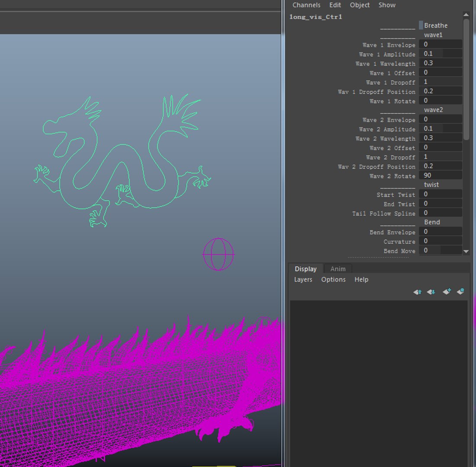Screen dimensions: 476x467
Task: Click the Wave 1 Dropoff value field
Action: pos(441,82)
